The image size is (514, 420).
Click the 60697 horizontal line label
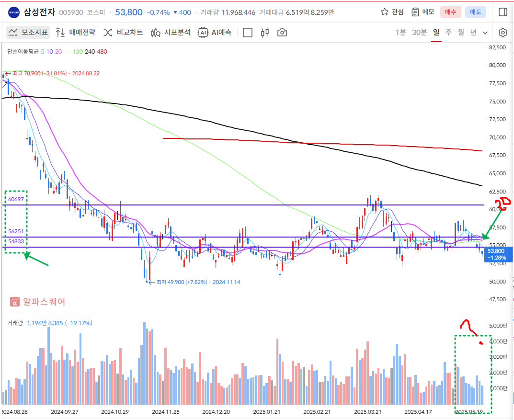click(16, 199)
